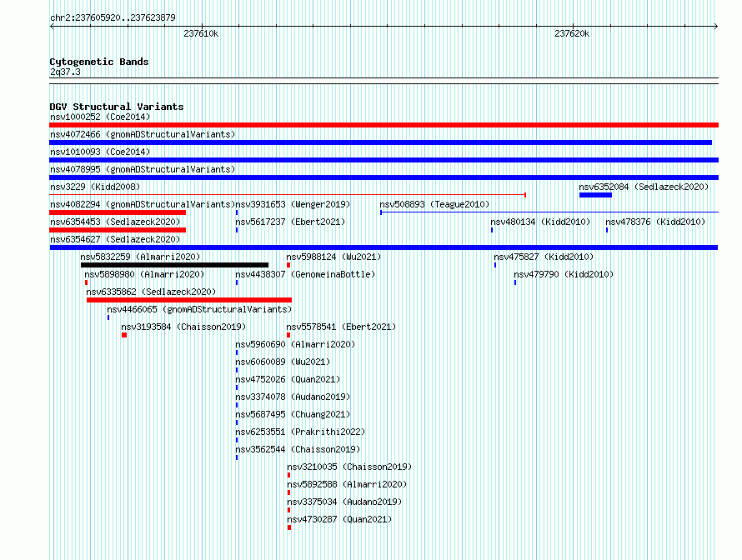
Task: Click the nsv1000252 (Coe2014) variant label
Action: coord(100,117)
